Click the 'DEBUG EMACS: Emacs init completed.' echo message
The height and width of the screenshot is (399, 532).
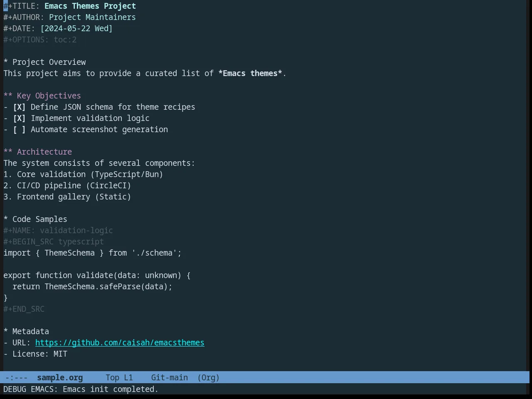click(x=81, y=389)
